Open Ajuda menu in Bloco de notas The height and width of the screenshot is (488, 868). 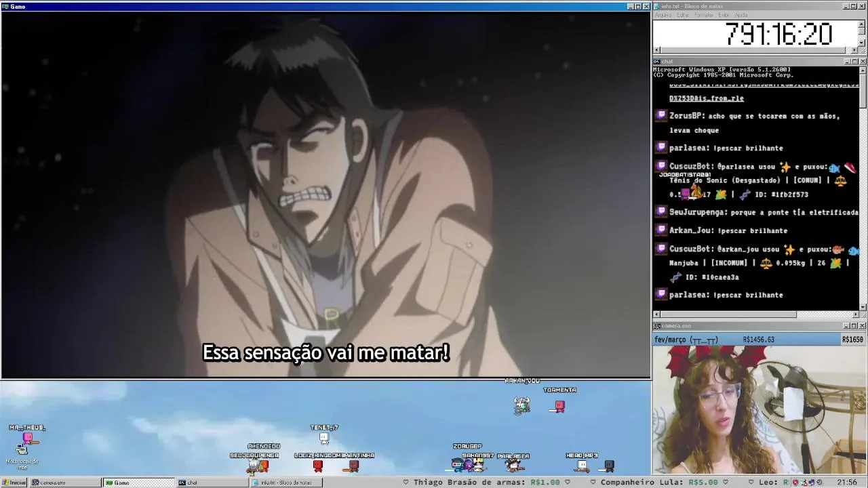741,15
